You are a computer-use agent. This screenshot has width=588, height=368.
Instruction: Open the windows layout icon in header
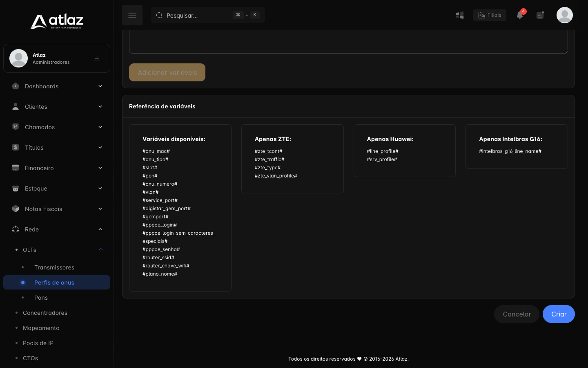460,15
